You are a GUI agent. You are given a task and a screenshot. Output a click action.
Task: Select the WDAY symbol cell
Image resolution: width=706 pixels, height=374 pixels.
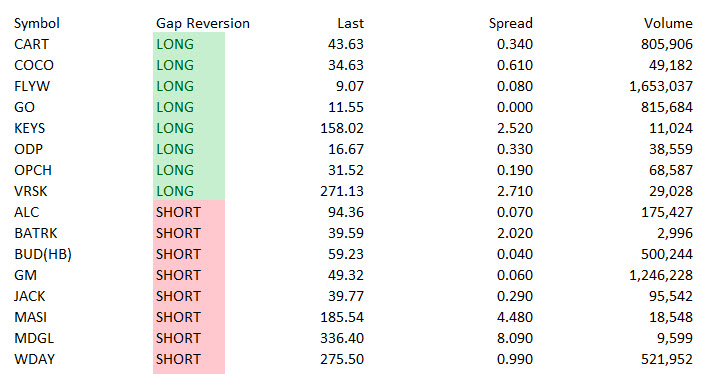click(34, 359)
